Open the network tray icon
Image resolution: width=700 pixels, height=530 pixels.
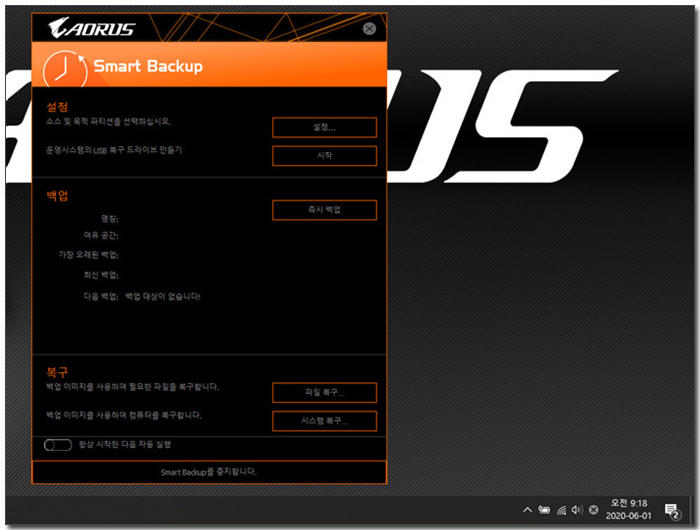561,510
